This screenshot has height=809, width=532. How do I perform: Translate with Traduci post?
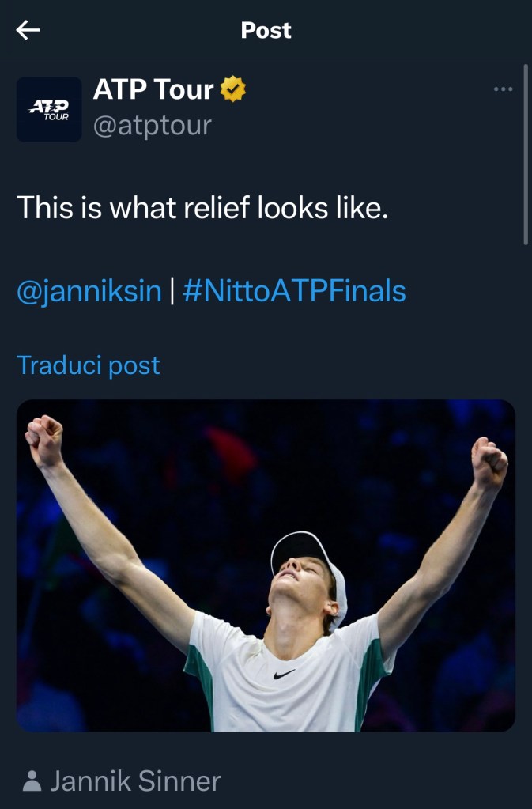coord(89,365)
